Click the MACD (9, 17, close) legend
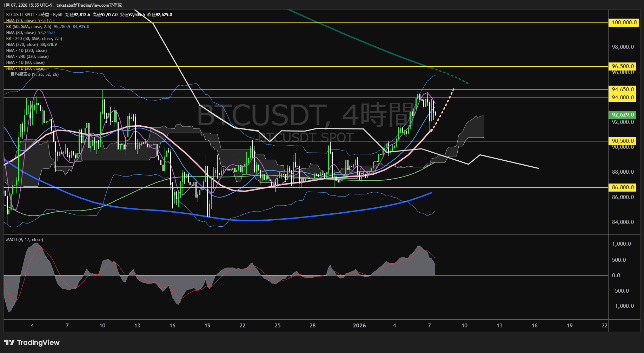 [x=25, y=240]
